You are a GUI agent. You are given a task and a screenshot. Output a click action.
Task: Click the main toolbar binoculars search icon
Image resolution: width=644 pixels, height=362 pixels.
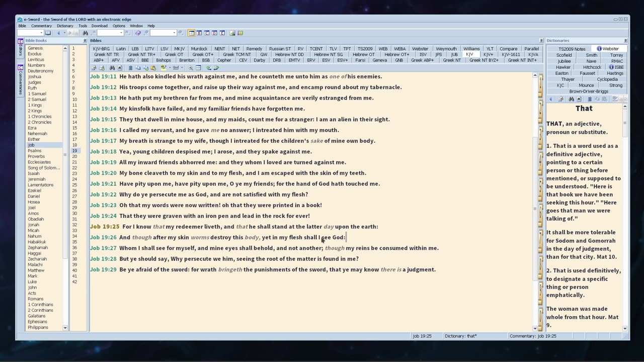(85, 33)
